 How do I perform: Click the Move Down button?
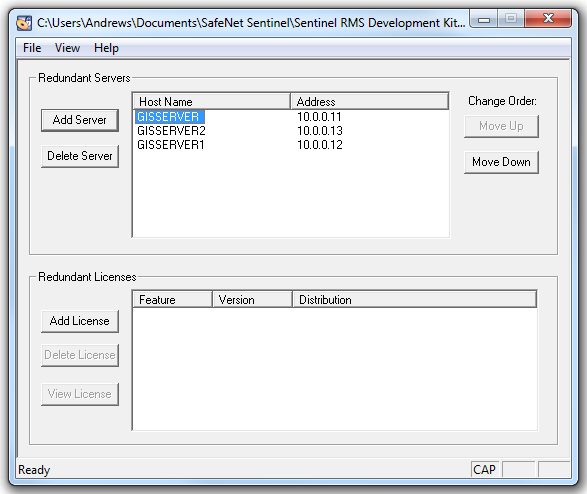point(501,162)
